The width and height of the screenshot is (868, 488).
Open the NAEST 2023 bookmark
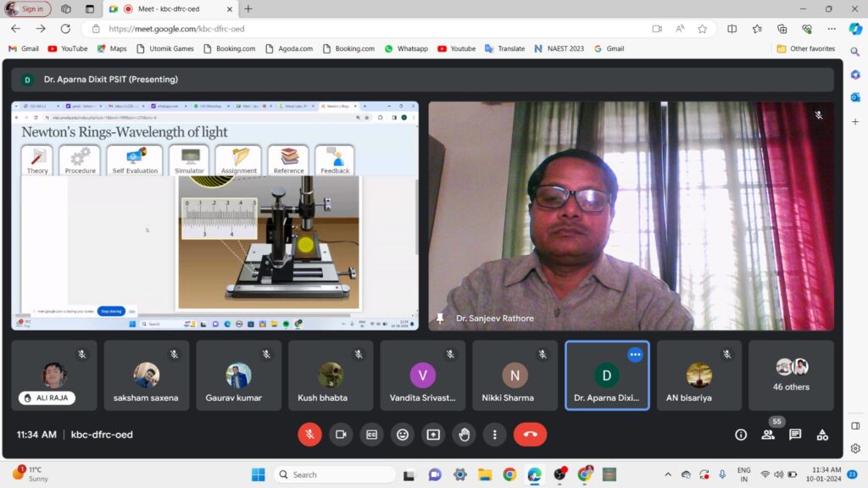tap(559, 48)
